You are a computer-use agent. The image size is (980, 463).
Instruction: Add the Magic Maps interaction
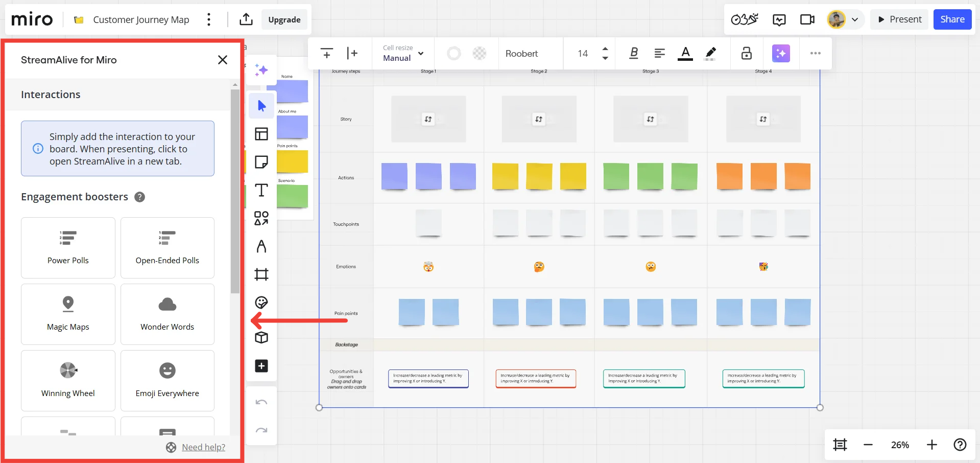68,314
